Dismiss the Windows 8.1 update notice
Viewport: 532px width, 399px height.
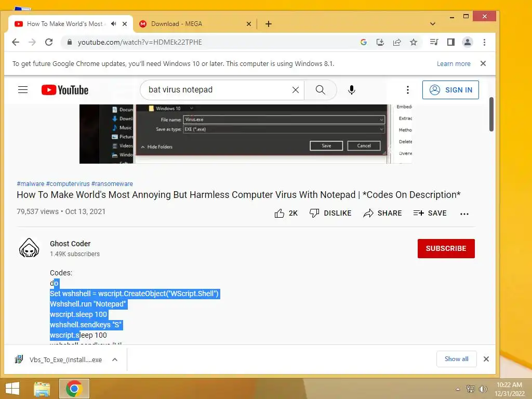[483, 63]
